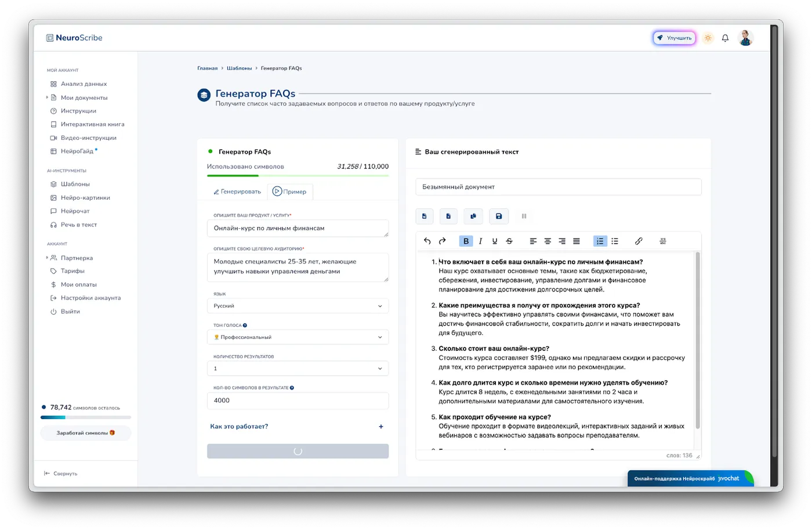Viewport: 812px width, 530px height.
Task: Open notifications bell
Action: tap(725, 38)
